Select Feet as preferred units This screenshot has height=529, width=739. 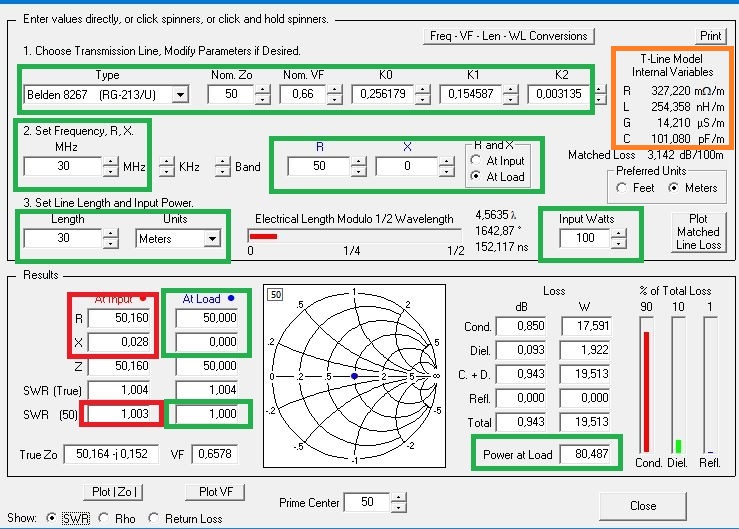click(622, 188)
